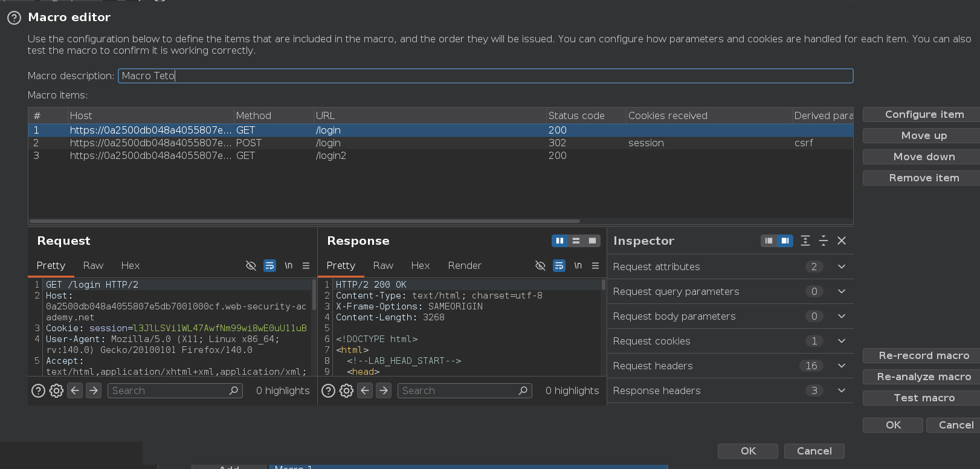Dock Inspector to the right side
The width and height of the screenshot is (980, 469).
point(785,241)
